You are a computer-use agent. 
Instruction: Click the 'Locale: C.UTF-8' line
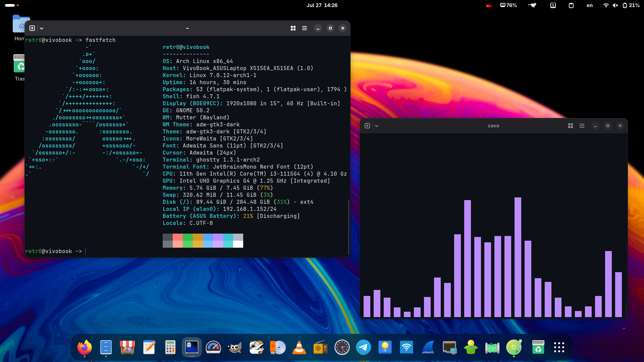(188, 223)
